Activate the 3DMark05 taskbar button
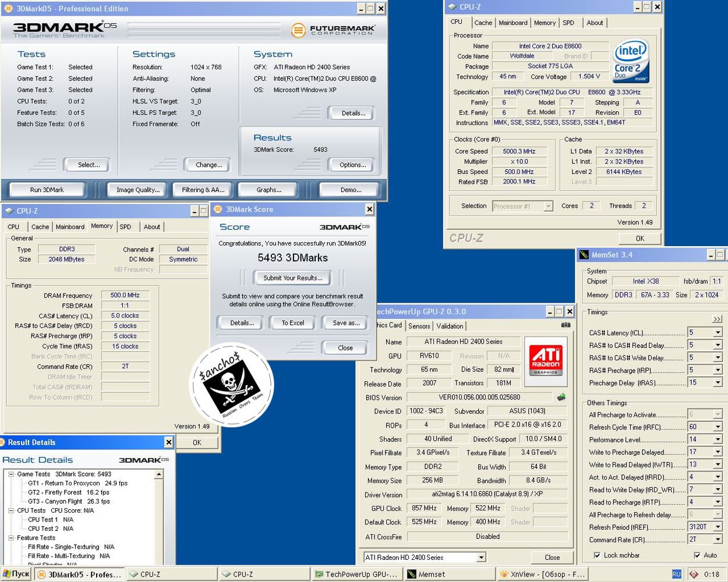 click(80, 574)
